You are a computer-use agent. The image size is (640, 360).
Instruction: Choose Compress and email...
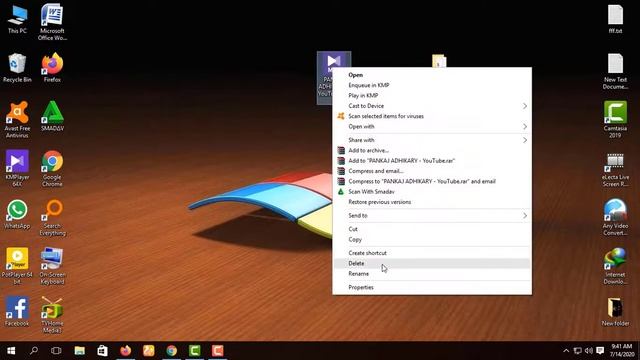(432, 171)
